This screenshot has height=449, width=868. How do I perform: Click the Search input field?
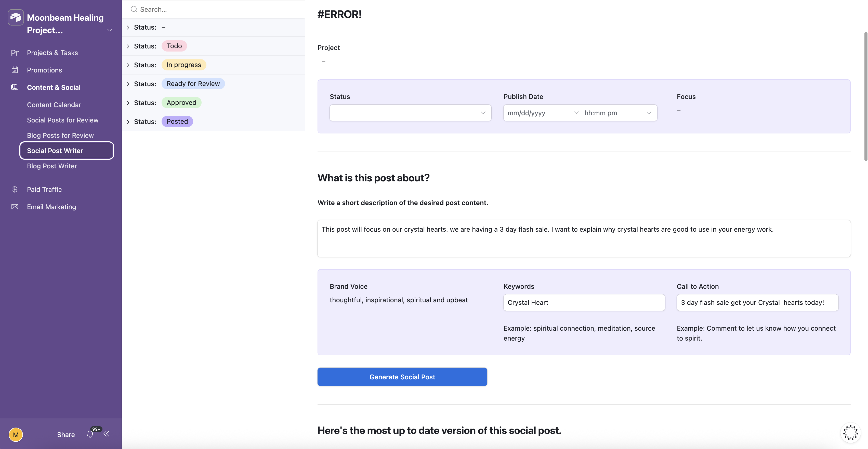[213, 9]
